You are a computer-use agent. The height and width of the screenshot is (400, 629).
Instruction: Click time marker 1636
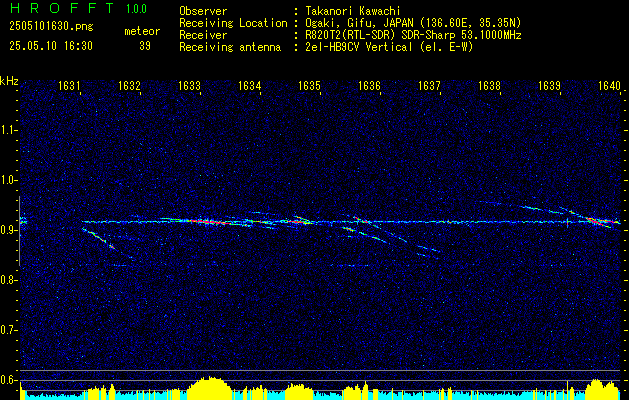(369, 86)
